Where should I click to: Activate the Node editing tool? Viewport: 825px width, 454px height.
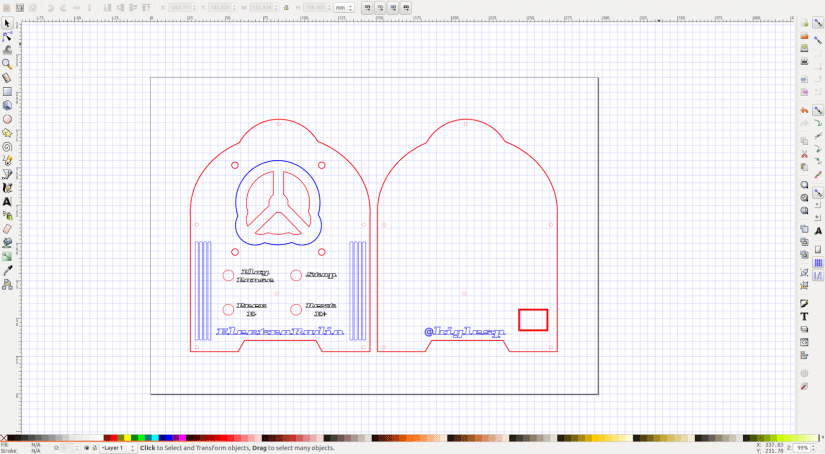tap(7, 37)
